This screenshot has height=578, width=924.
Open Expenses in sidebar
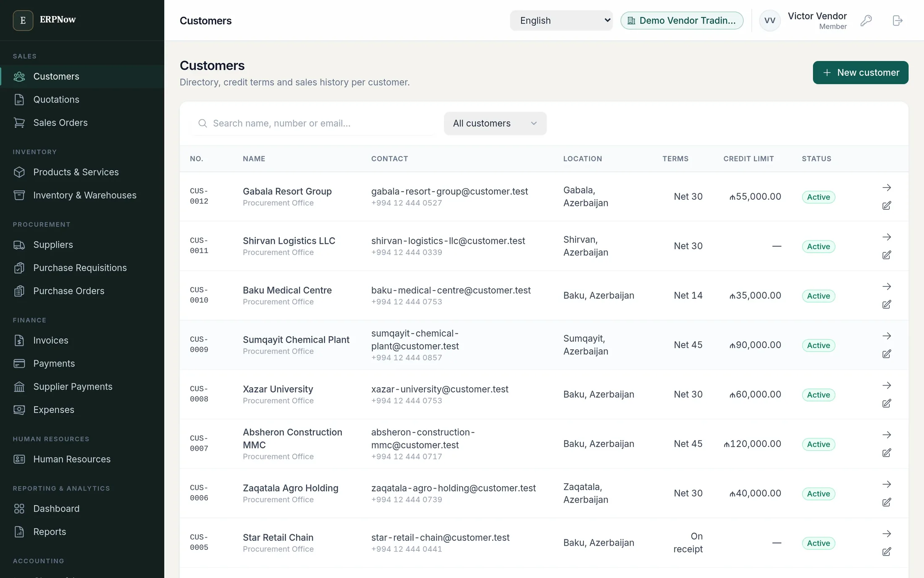click(82, 410)
